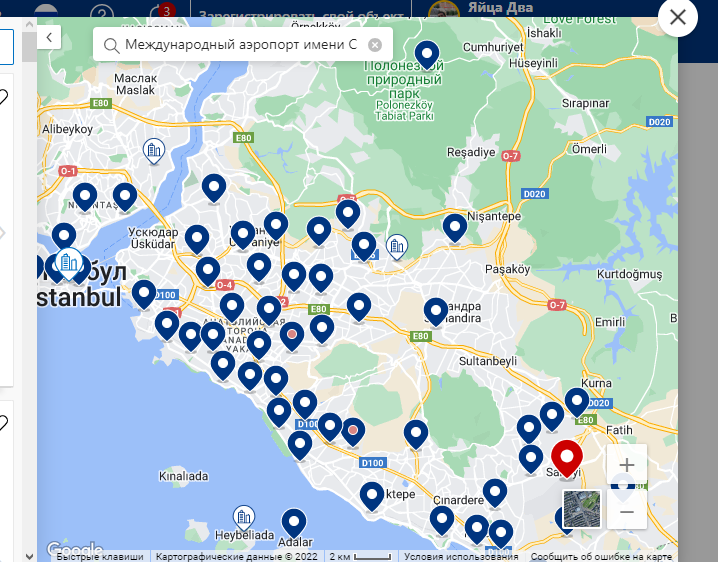The height and width of the screenshot is (562, 718).
Task: Click the city marker above Heybeliada
Action: (244, 518)
